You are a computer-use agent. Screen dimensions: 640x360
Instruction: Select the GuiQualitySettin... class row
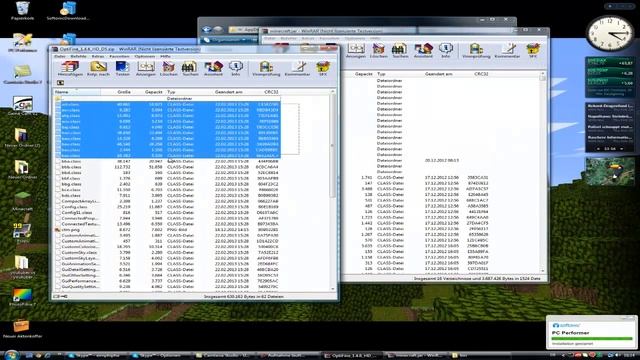click(167, 287)
